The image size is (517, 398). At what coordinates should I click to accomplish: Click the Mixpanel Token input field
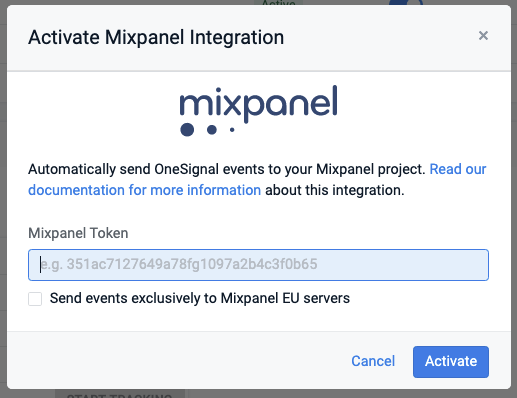(258, 265)
